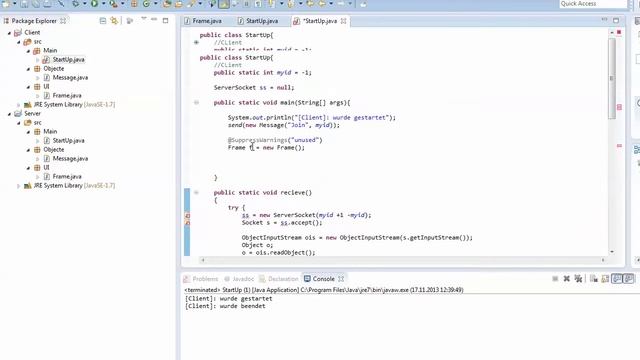Click Remove Launch icon in console
Screen dimensions: 640x360
(567, 279)
